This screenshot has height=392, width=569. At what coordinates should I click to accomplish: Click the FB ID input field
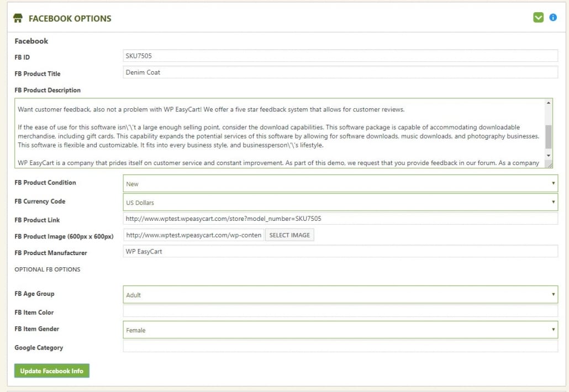(340, 56)
